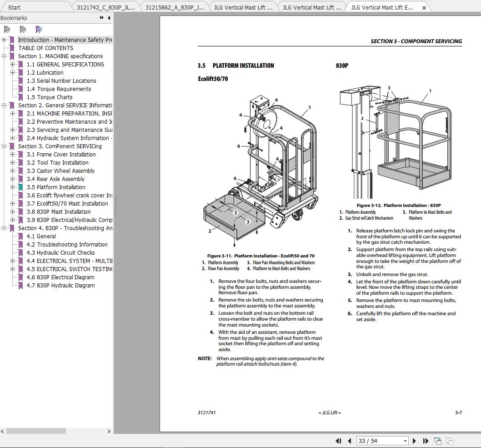
Task: Open 3.9 830P Electrical/Hydraulic Comp bookmark
Action: pos(69,220)
